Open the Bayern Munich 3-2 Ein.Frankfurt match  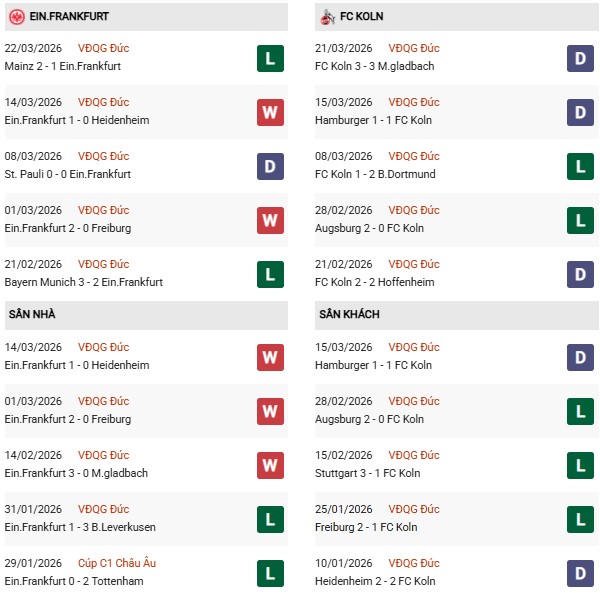84,282
